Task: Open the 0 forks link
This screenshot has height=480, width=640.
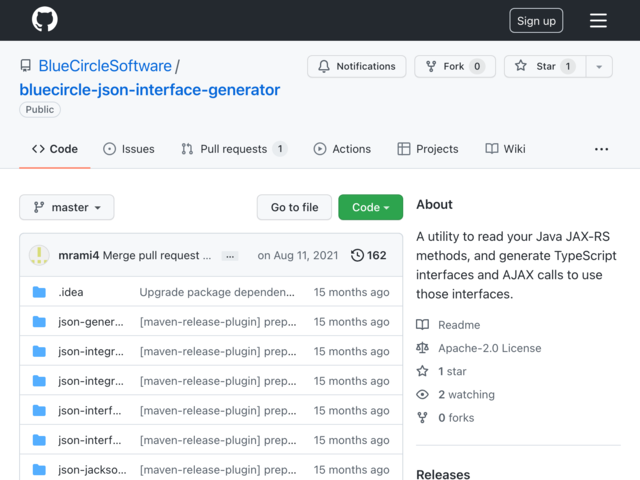Action: point(456,418)
